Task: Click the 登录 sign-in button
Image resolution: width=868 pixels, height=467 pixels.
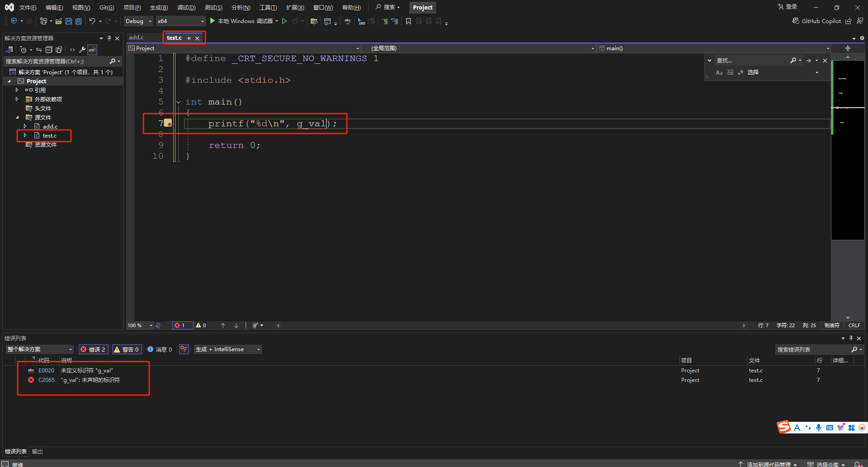Action: click(787, 7)
